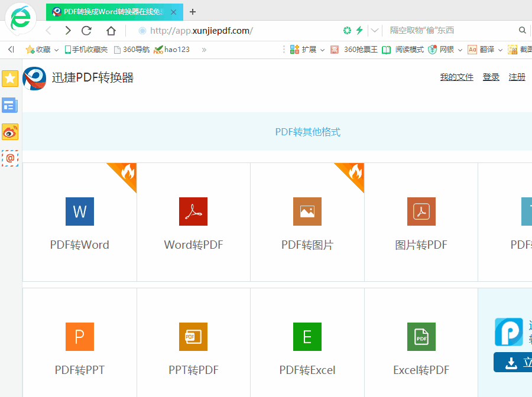Open 360抢票王 extension
The height and width of the screenshot is (397, 532).
coord(354,50)
